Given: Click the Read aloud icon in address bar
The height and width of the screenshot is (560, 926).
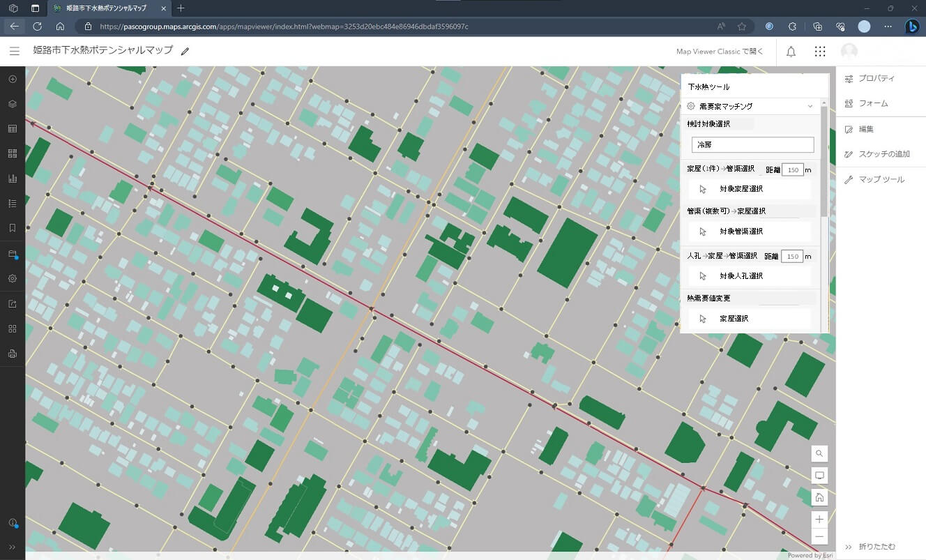Looking at the screenshot, I should tap(720, 27).
